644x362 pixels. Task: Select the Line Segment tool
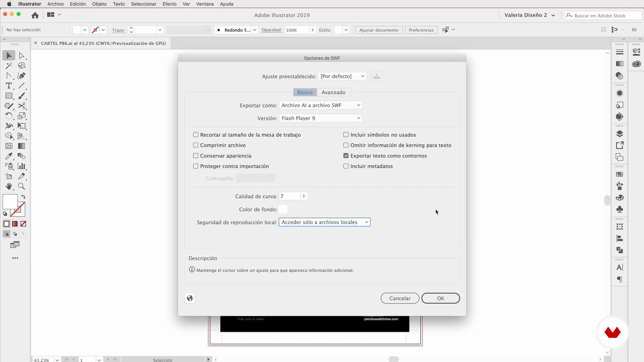[22, 86]
